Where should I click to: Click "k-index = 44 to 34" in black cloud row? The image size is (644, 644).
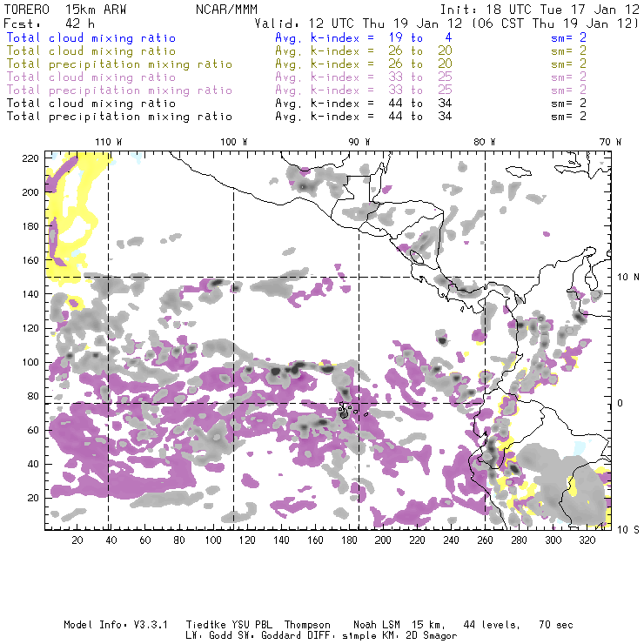pos(381,103)
